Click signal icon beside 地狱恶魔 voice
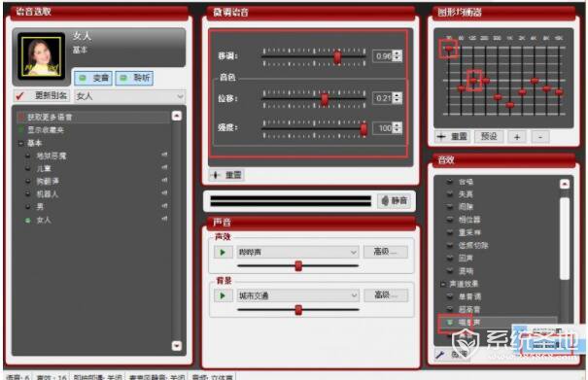Viewport: 588px width, 380px height. click(164, 155)
